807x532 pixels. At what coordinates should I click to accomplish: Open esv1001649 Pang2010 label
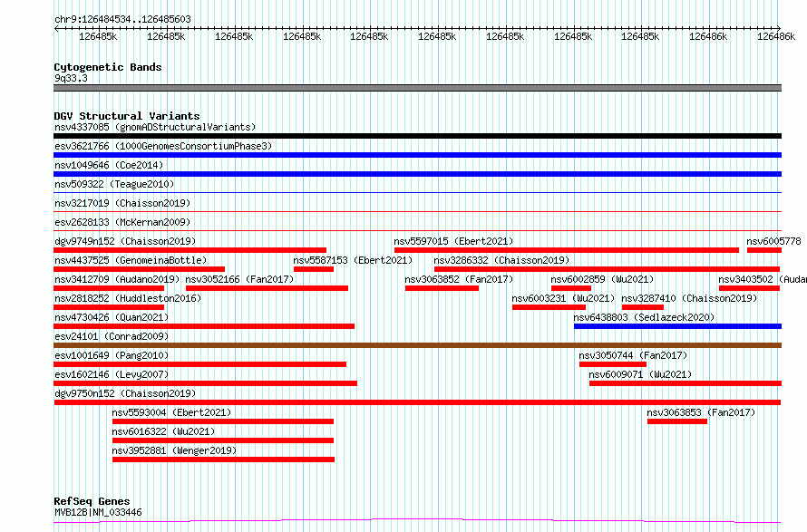pyautogui.click(x=112, y=355)
